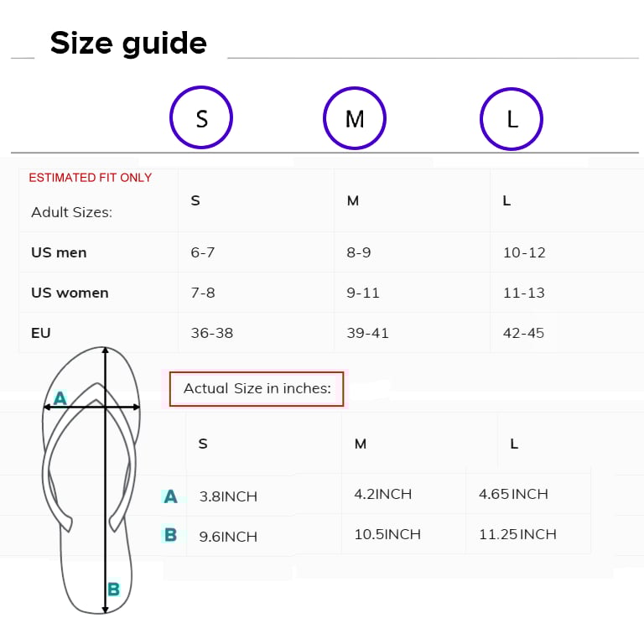Image resolution: width=644 pixels, height=644 pixels.
Task: Click the 'US women' row label
Action: click(x=70, y=293)
